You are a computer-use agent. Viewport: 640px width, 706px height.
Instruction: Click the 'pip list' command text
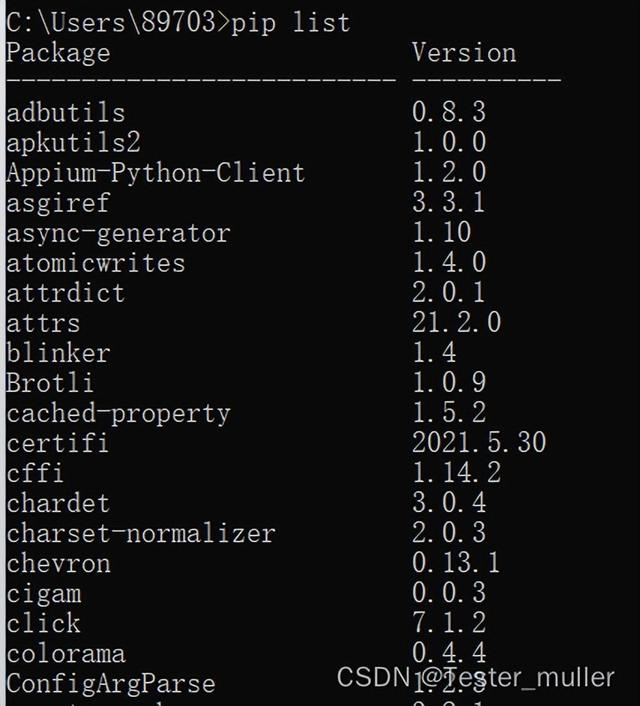pos(291,21)
